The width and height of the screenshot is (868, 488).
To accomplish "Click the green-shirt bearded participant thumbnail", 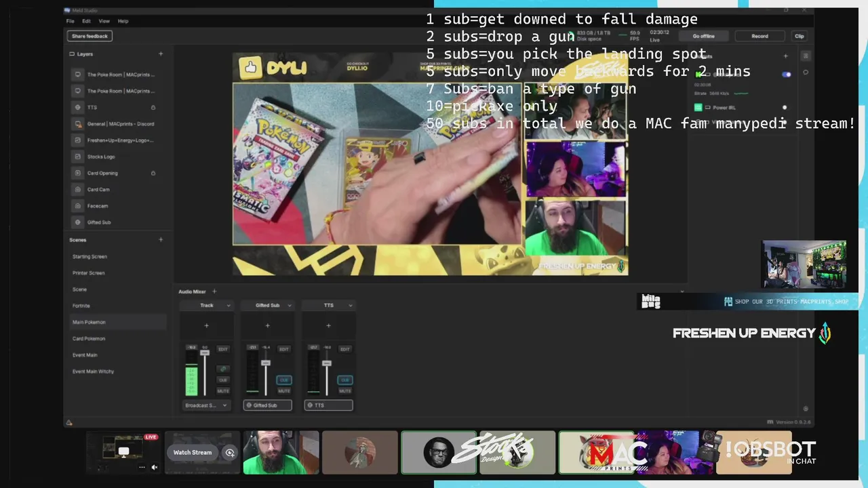I will coord(281,452).
